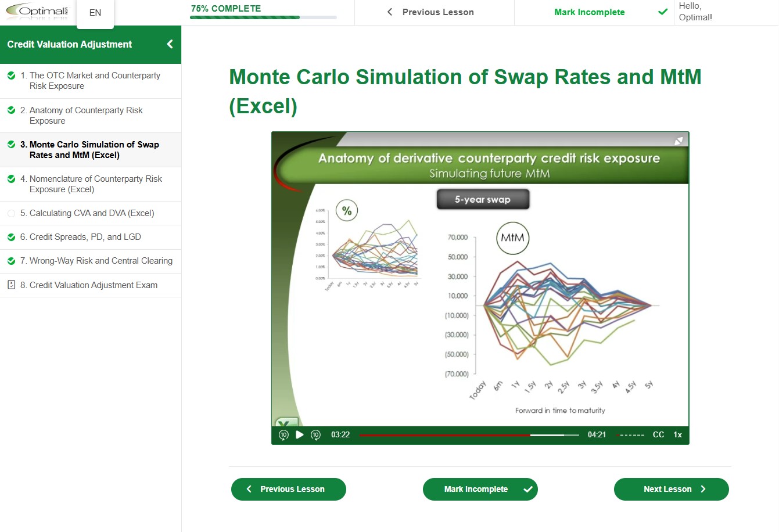Expand the video using the top-right corner icon
Image resolution: width=779 pixels, height=532 pixels.
pos(679,141)
